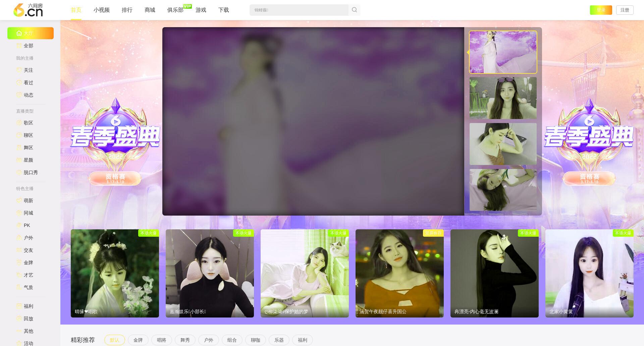
Task: Select the 乐器 filter pill
Action: pos(279,340)
